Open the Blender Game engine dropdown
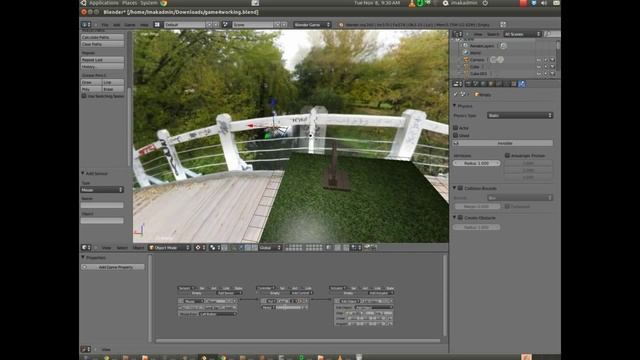The image size is (640, 360). [x=312, y=24]
